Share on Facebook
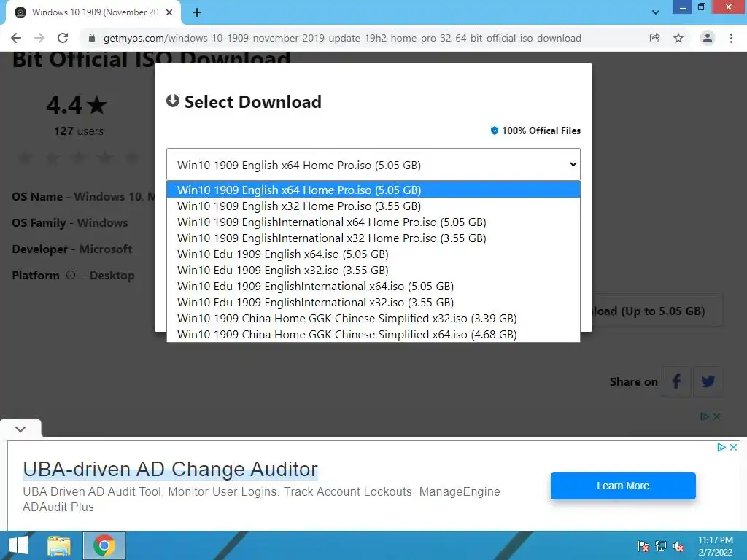Viewport: 747px width, 560px height. [x=676, y=381]
